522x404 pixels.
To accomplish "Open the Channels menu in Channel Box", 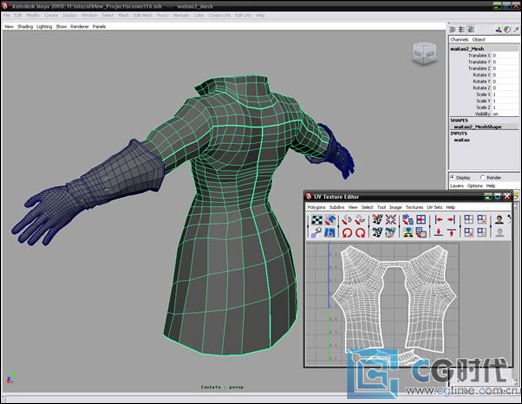I will click(459, 40).
